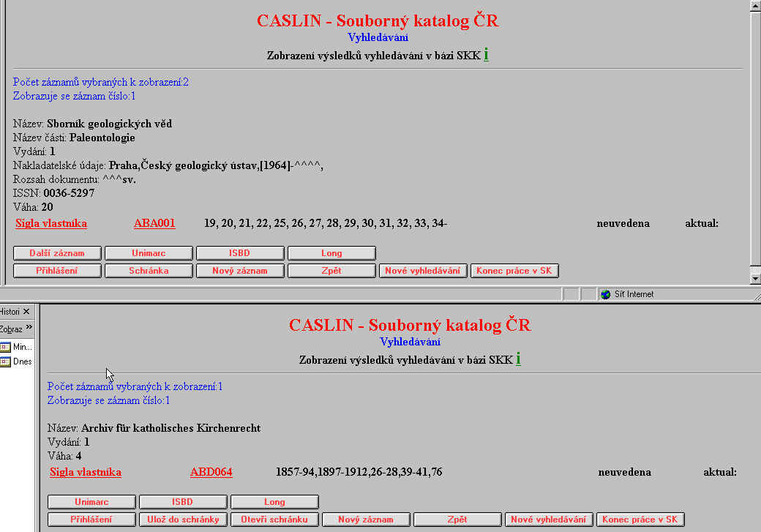Click Nový záznam in the Sborník geologických věd window
Screen dimensions: 761x532
(240, 270)
